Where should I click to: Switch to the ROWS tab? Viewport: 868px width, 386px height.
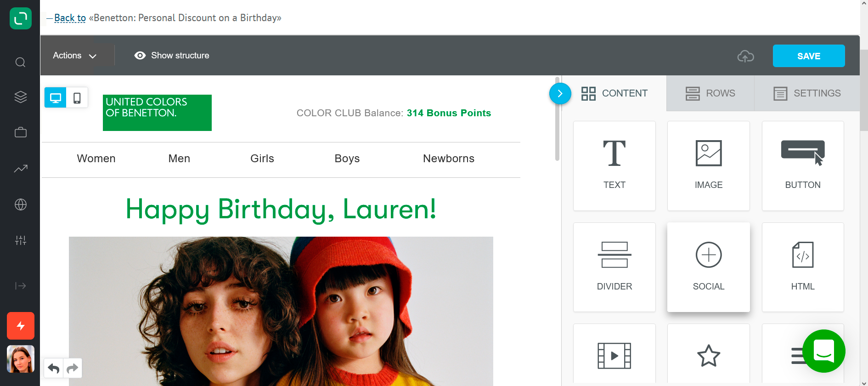(x=710, y=93)
